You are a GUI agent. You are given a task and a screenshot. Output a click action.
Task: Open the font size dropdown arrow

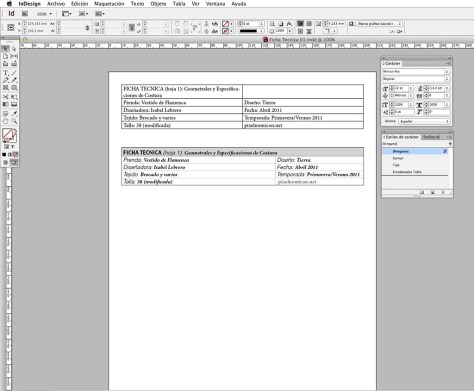[x=411, y=88]
